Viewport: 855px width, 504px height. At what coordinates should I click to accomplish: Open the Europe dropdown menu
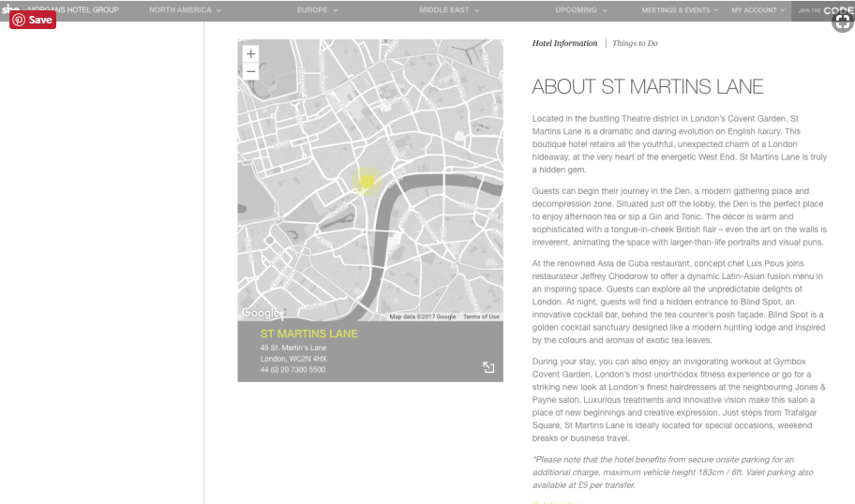pos(318,9)
